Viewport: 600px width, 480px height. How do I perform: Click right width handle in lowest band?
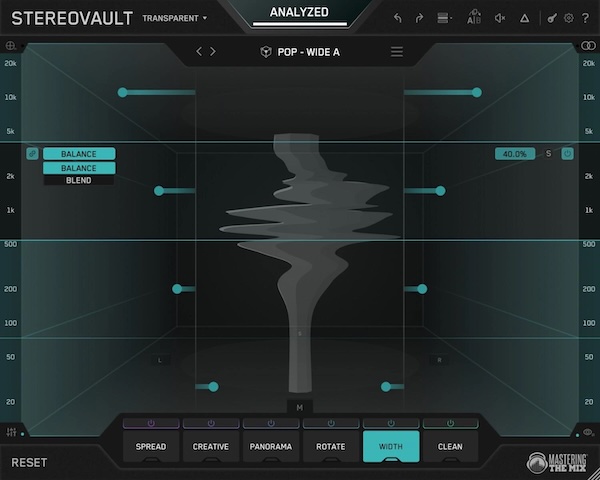[x=386, y=387]
